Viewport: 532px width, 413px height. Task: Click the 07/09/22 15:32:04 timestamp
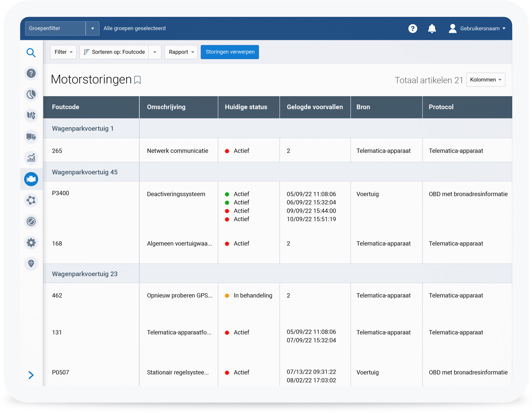[x=311, y=340]
